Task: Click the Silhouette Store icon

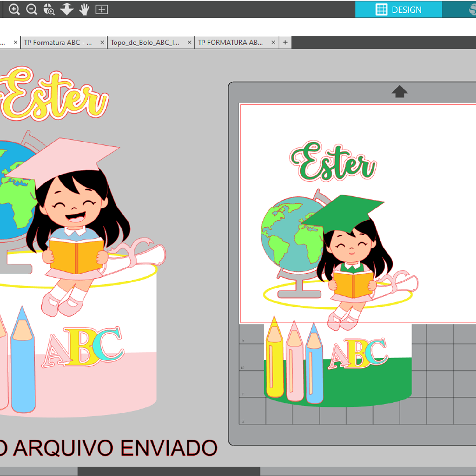Action: (x=472, y=10)
